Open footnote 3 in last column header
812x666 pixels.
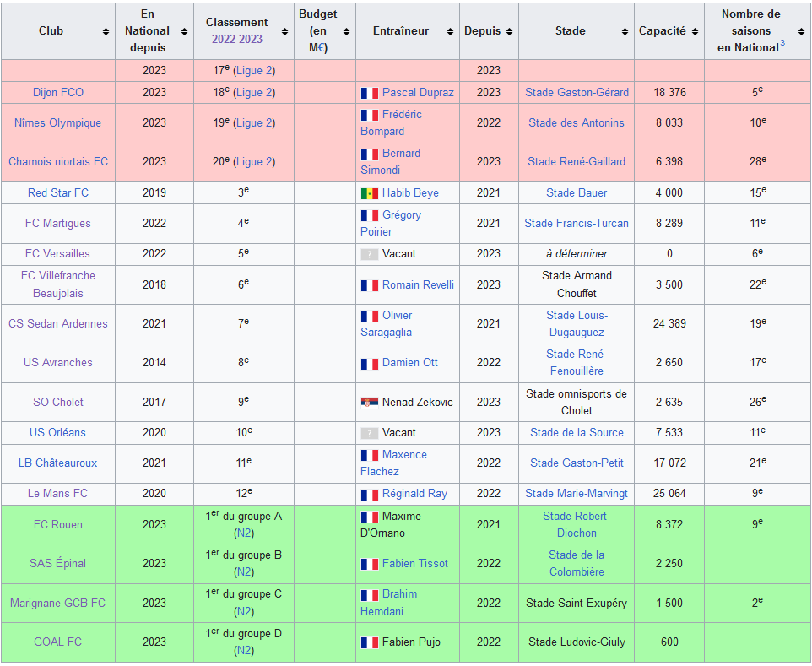782,44
